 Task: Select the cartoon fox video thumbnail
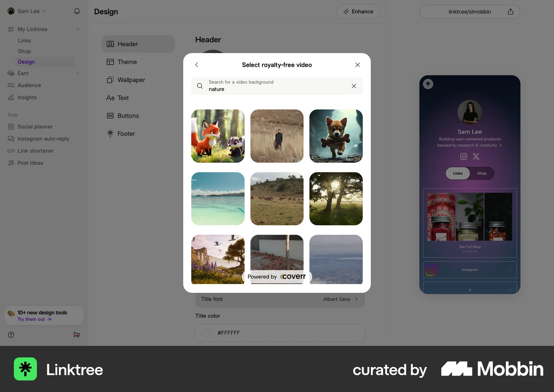(x=218, y=136)
